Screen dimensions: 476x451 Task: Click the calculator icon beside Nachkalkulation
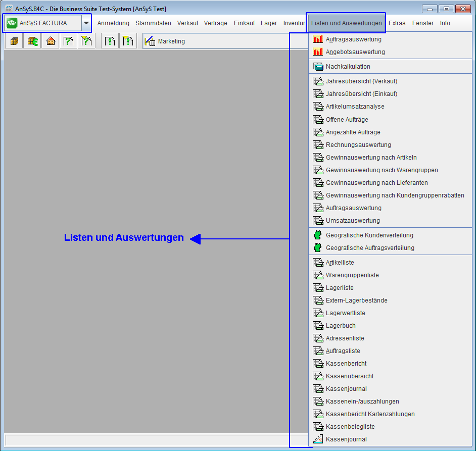[318, 67]
